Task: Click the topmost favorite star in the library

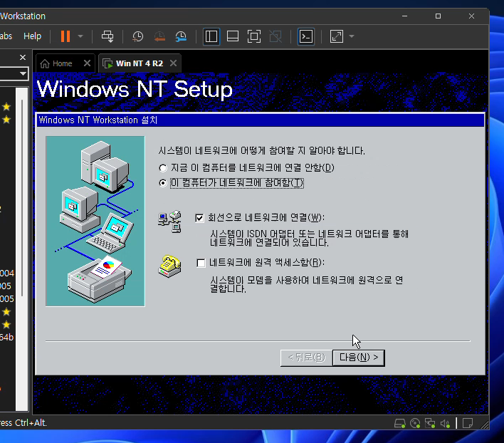Action: click(6, 107)
